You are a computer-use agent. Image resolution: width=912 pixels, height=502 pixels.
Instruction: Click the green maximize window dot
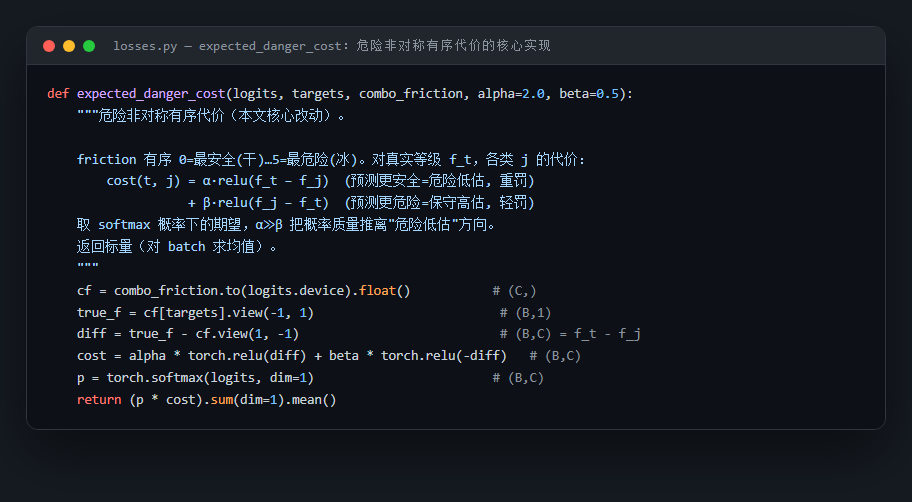tap(89, 46)
